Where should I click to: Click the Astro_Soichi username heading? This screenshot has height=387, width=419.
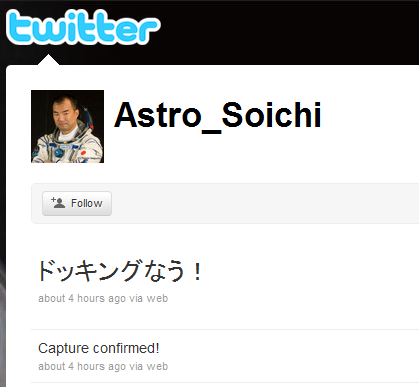point(218,115)
